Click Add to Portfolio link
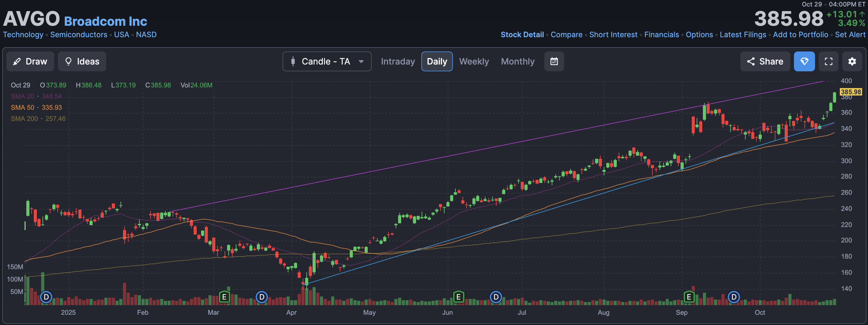Viewport: 868px width, 325px height. pyautogui.click(x=800, y=34)
